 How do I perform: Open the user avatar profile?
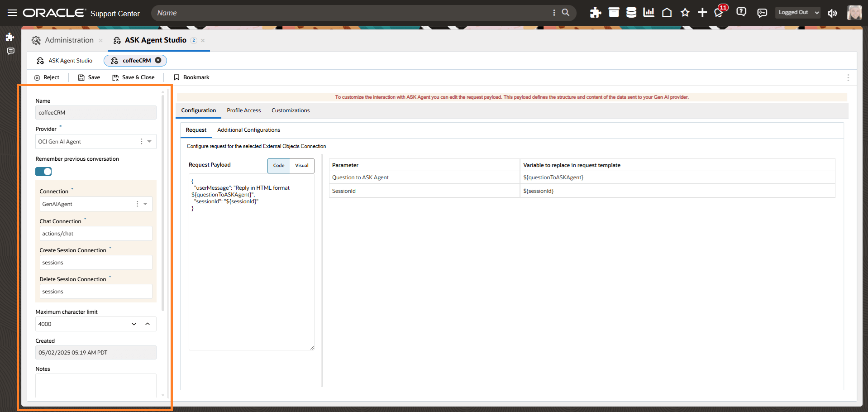tap(854, 13)
